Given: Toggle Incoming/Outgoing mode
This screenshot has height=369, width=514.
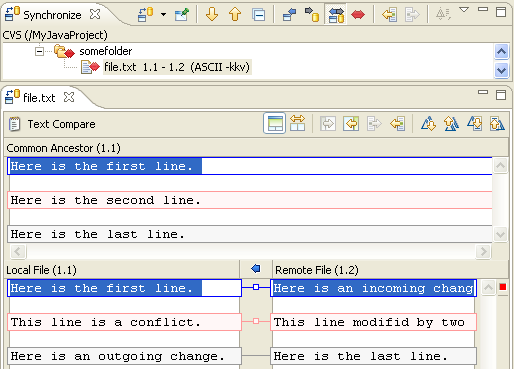Looking at the screenshot, I should point(336,14).
